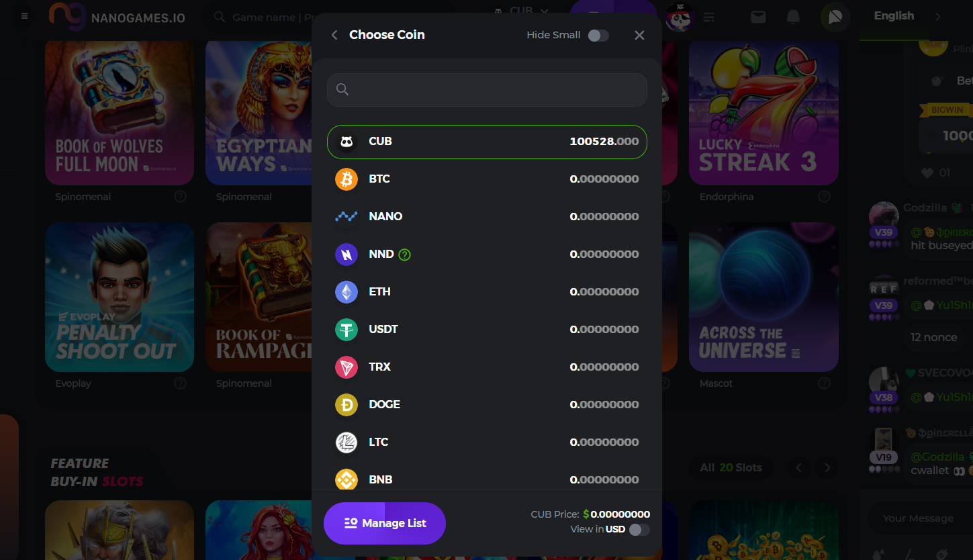Toggle the View in USD switch

pyautogui.click(x=639, y=530)
